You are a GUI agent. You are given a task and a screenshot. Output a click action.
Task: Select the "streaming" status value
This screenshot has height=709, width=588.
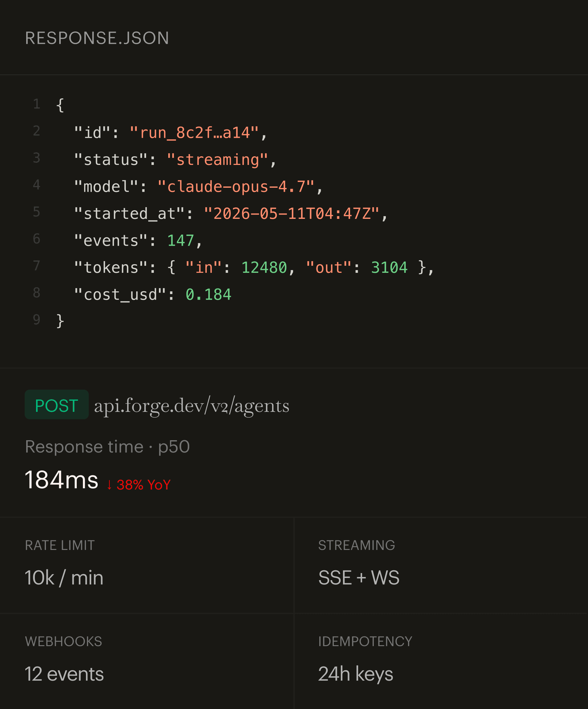[217, 160]
